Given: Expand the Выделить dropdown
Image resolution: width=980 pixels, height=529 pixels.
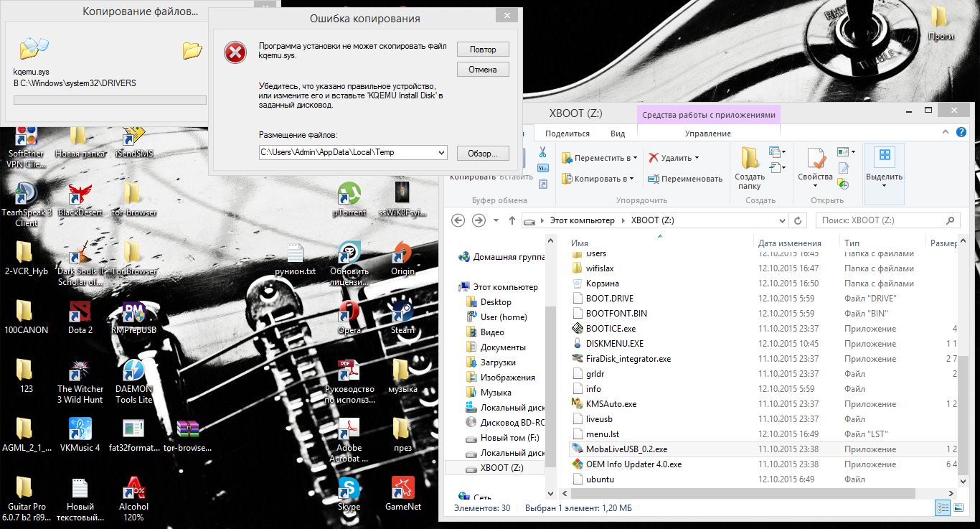Looking at the screenshot, I should click(x=884, y=186).
